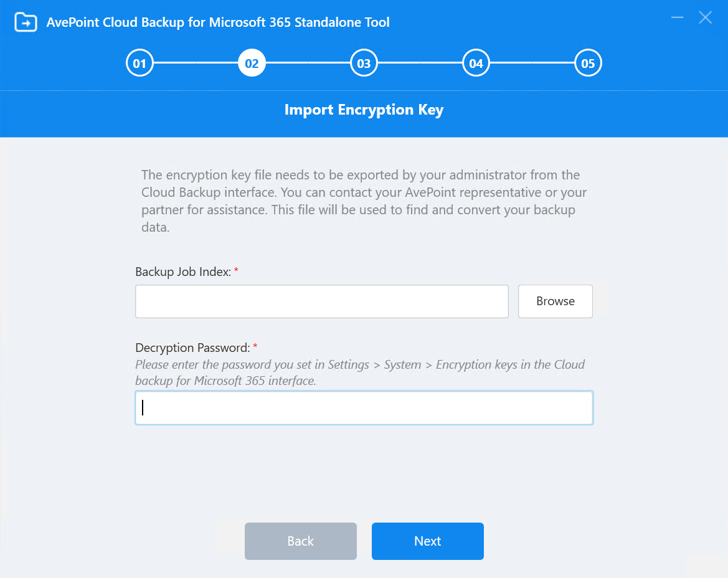
Task: Click the minimize icon in the title bar
Action: (677, 17)
